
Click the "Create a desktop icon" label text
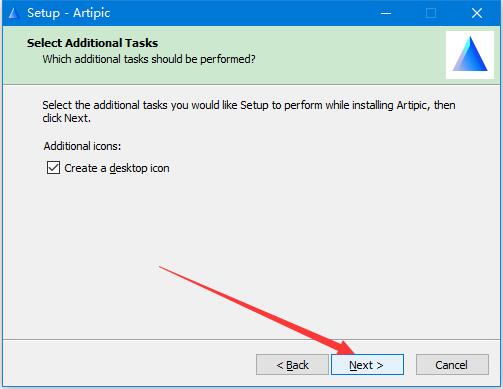(117, 168)
